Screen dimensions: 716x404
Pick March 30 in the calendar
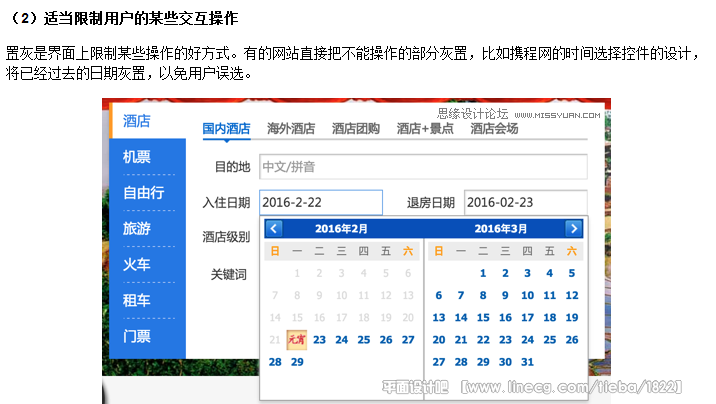tap(505, 362)
